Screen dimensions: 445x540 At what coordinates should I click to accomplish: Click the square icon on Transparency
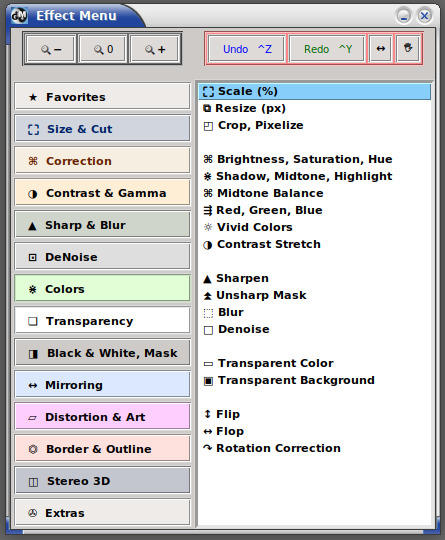pos(33,321)
